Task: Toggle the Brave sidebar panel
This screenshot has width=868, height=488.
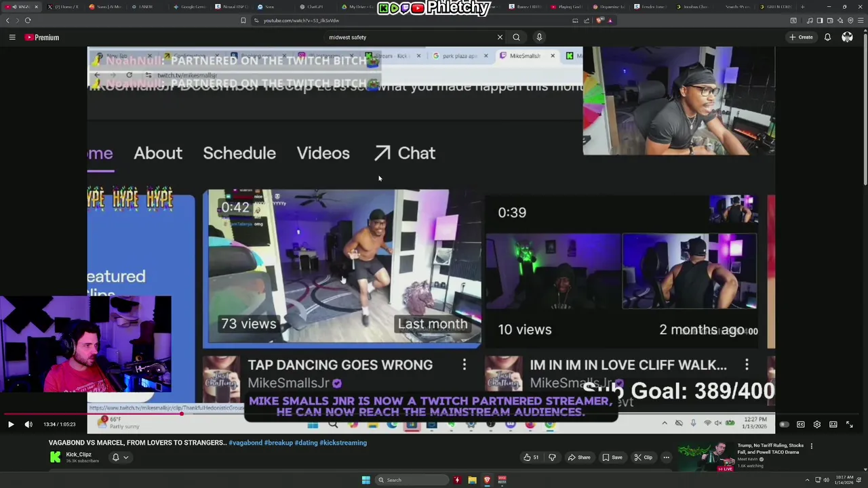Action: [819, 20]
